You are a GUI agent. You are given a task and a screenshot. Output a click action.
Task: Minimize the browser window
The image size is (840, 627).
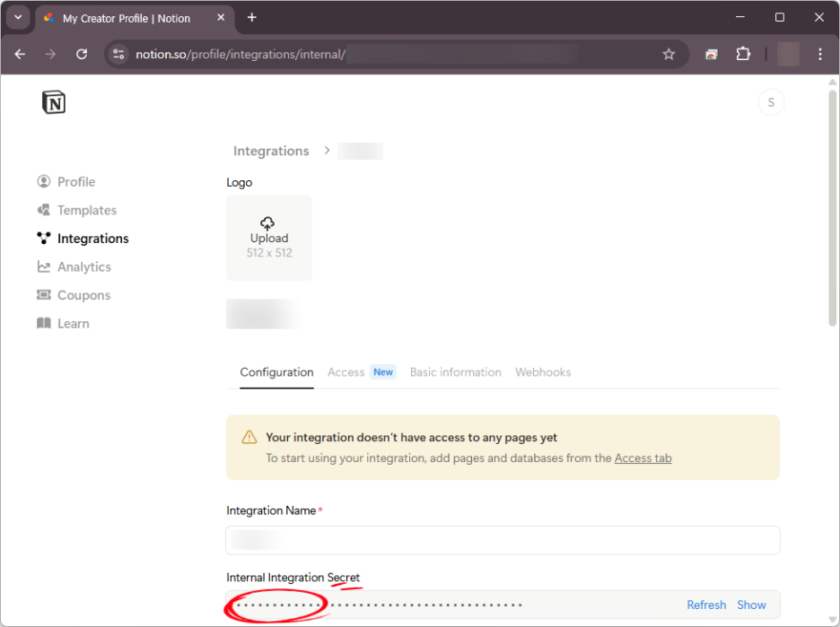tap(739, 17)
